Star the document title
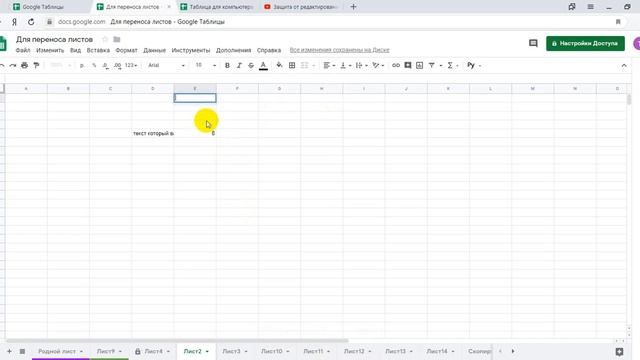 (105, 39)
